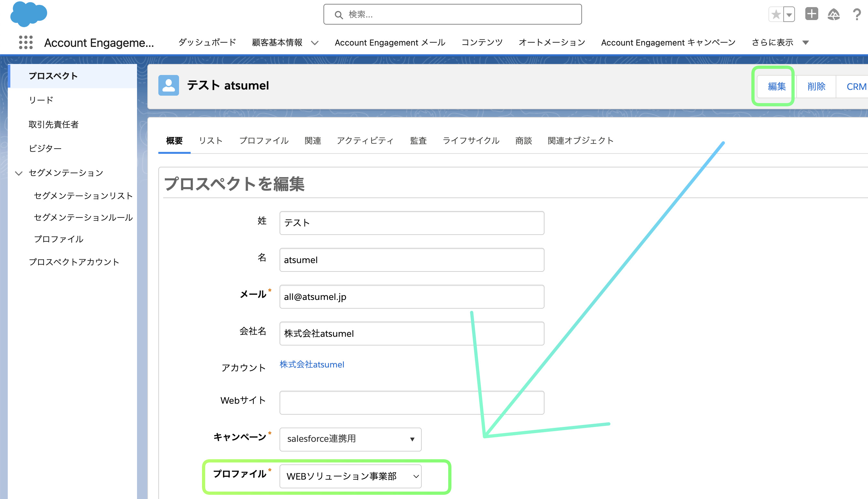Open the Trailhead guidance icon

pos(833,15)
